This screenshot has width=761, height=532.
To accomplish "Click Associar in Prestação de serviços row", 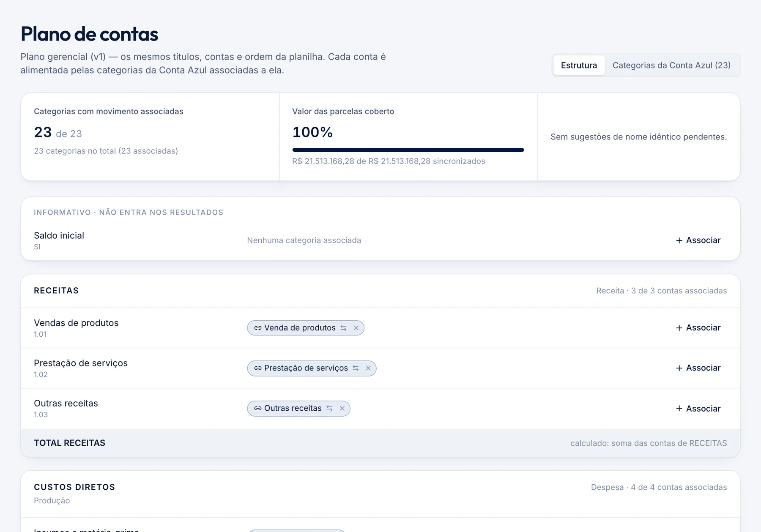I will (698, 368).
